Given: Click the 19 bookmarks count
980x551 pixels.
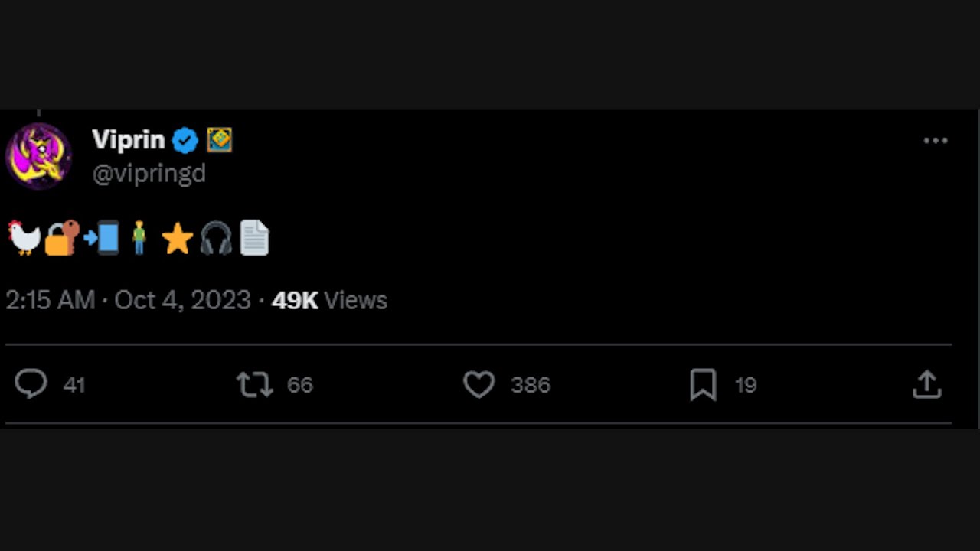Looking at the screenshot, I should [x=746, y=385].
